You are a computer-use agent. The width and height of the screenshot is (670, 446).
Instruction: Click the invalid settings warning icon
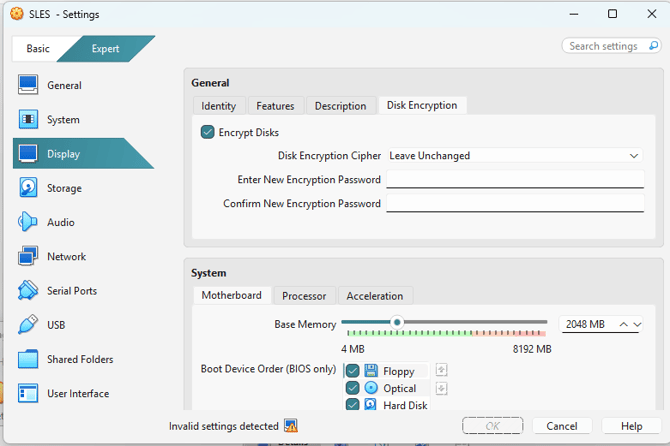point(291,426)
